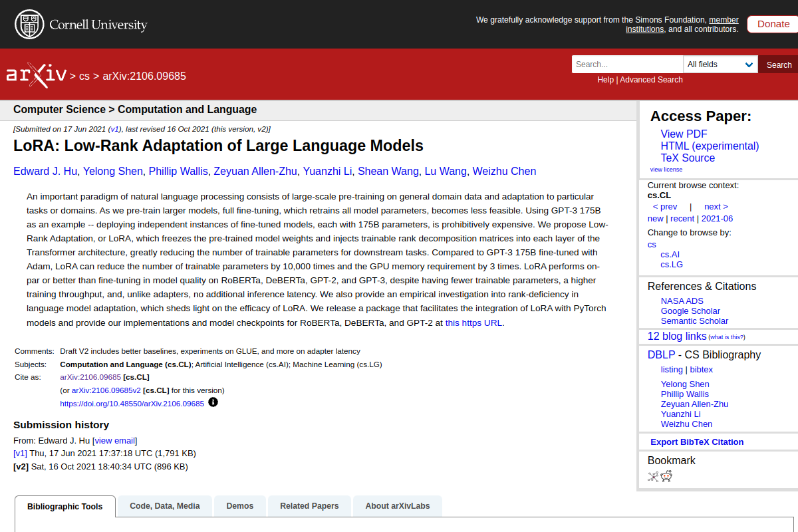This screenshot has width=798, height=532.
Task: Switch to the Code, Data, Media tab
Action: pyautogui.click(x=165, y=506)
